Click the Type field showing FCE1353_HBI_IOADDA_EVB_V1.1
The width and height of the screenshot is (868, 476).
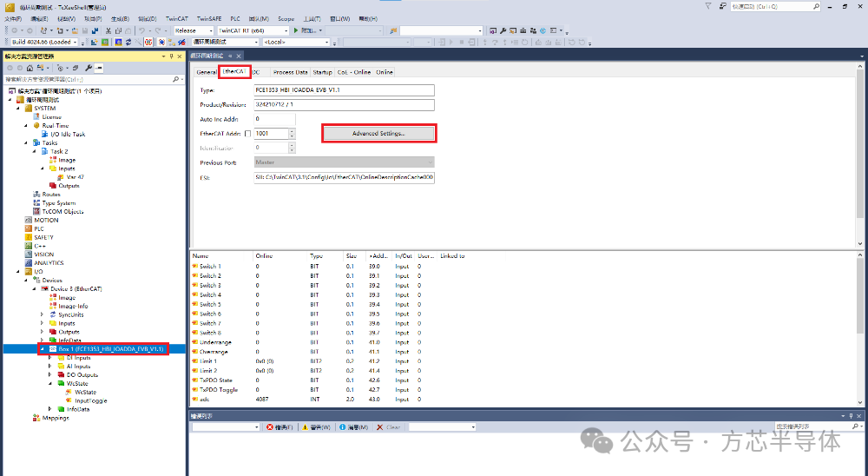[344, 89]
